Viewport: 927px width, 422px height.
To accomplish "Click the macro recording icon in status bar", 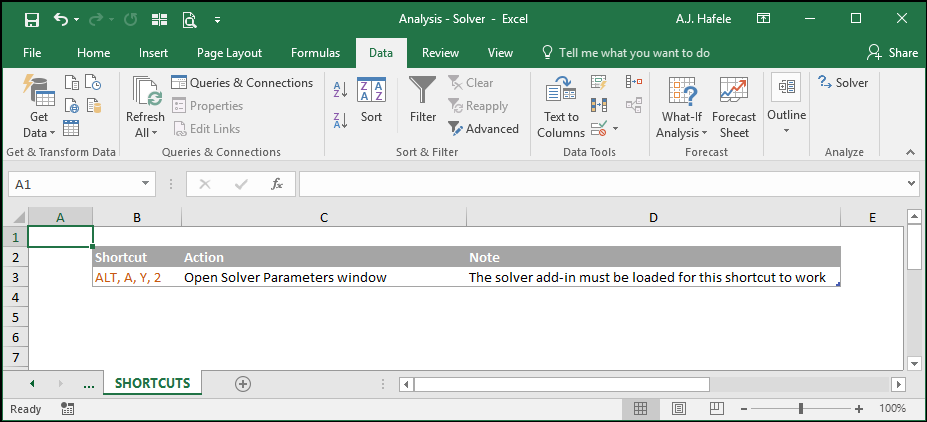I will (x=67, y=408).
